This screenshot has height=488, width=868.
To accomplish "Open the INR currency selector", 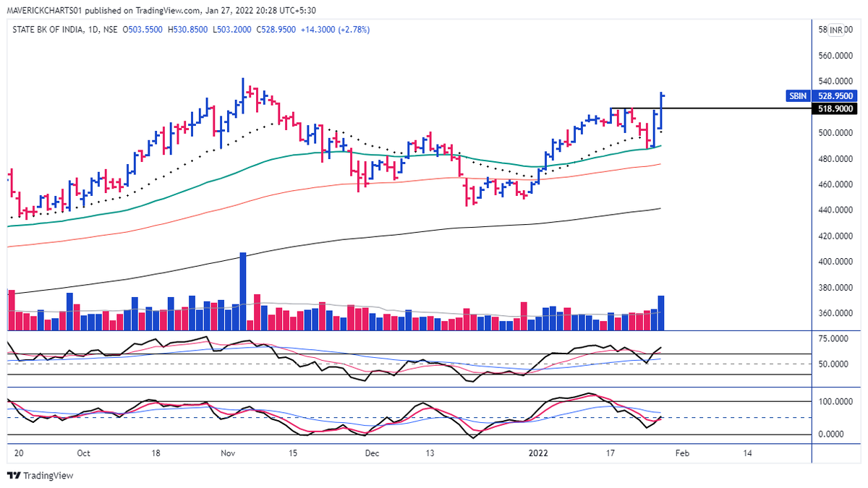I will (x=836, y=30).
